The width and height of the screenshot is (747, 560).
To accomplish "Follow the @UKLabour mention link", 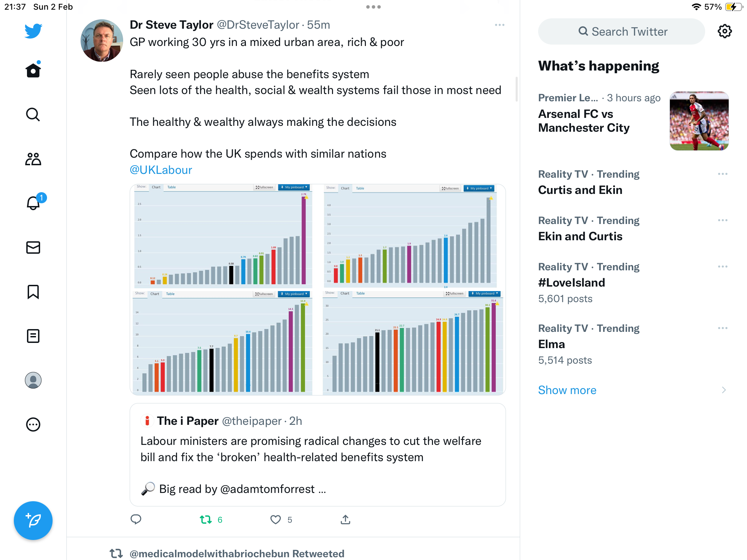I will pos(161,170).
